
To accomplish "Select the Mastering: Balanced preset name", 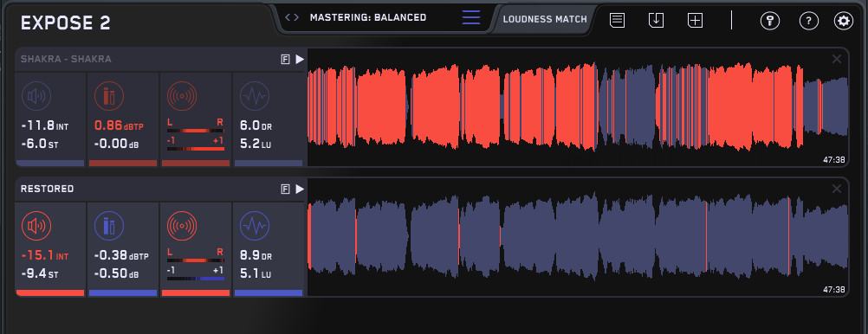I will click(x=368, y=17).
